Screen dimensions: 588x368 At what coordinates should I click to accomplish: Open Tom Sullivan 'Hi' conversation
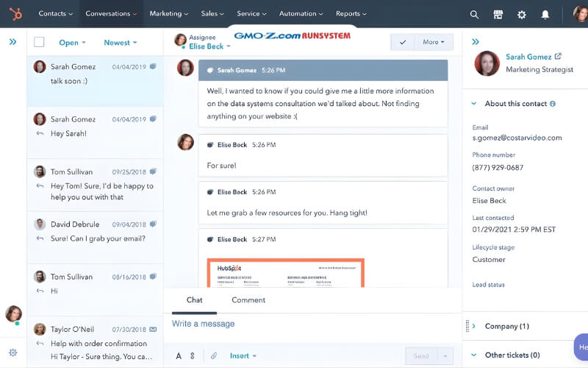pyautogui.click(x=96, y=290)
